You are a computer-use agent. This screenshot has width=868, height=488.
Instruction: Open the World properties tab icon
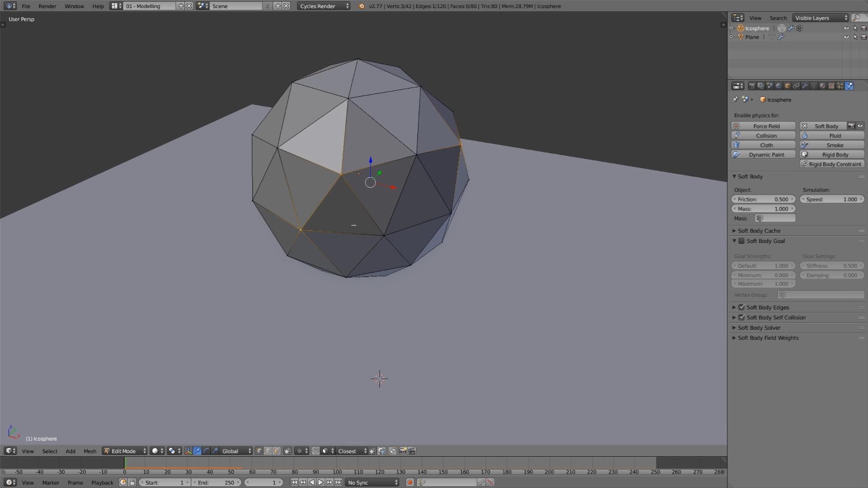click(778, 86)
